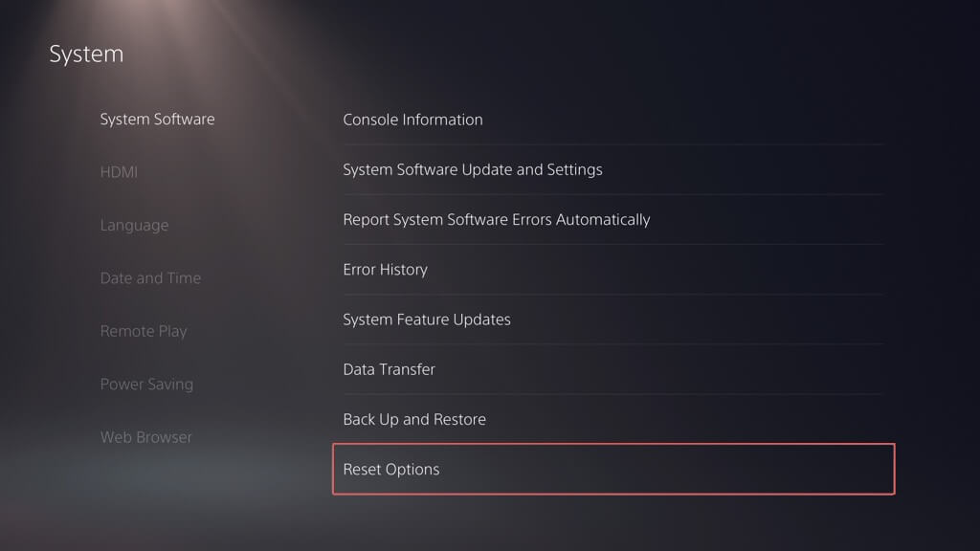Toggle Report System Software Errors Automatically
The width and height of the screenshot is (980, 551).
[x=496, y=219]
